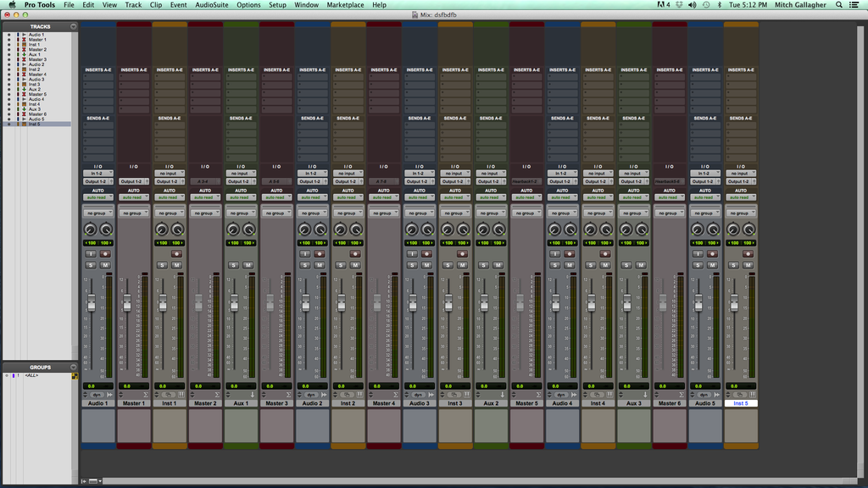The width and height of the screenshot is (868, 488).
Task: Mute the Audio 3 channel
Action: point(427,263)
